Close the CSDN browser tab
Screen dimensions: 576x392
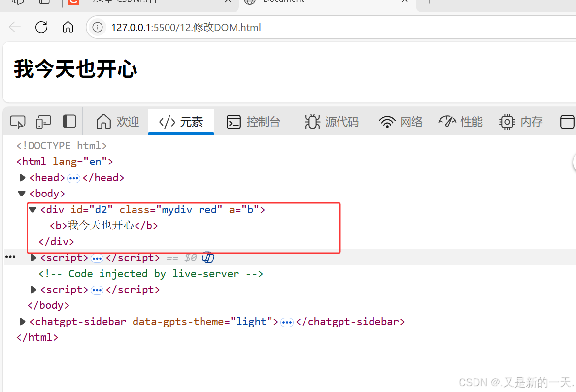click(x=228, y=1)
